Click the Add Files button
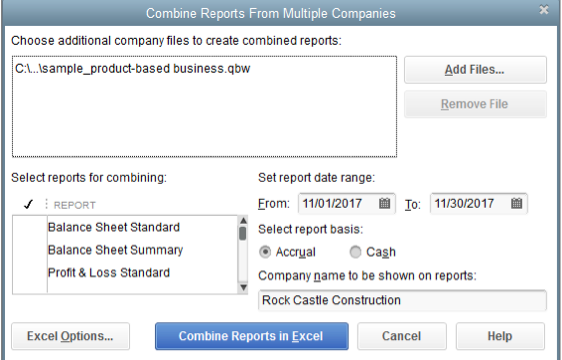The height and width of the screenshot is (360, 562). (x=475, y=70)
